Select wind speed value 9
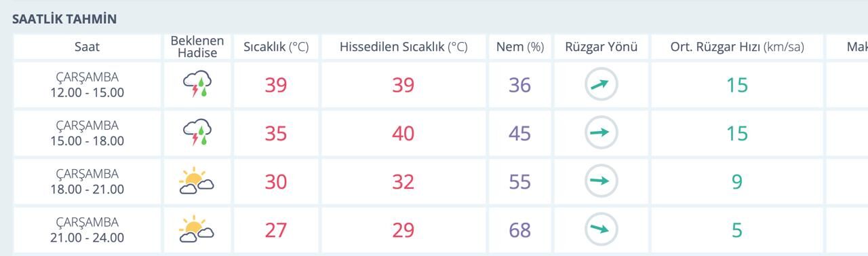 tap(737, 181)
